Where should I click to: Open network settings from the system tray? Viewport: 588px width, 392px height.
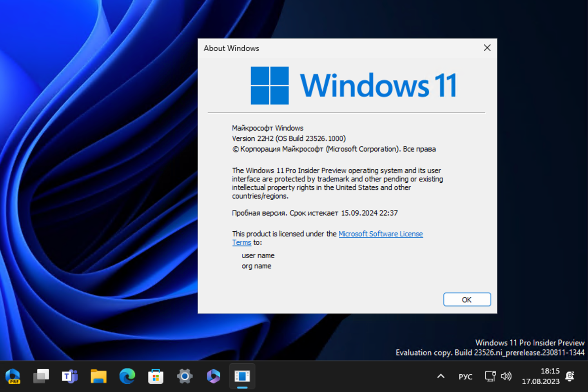pos(489,376)
